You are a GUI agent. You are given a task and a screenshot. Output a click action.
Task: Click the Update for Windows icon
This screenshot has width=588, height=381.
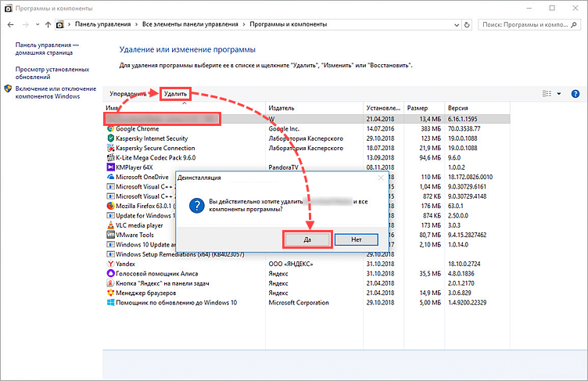coord(110,215)
